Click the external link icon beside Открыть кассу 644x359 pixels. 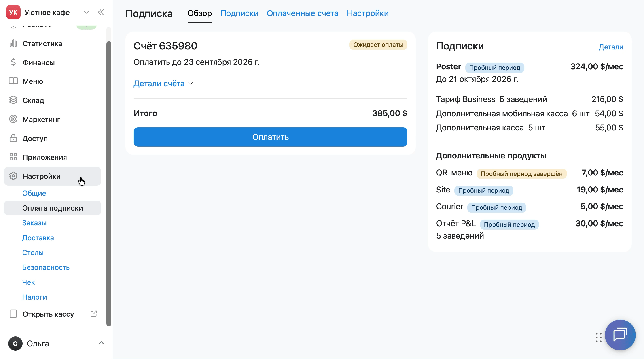click(x=93, y=314)
